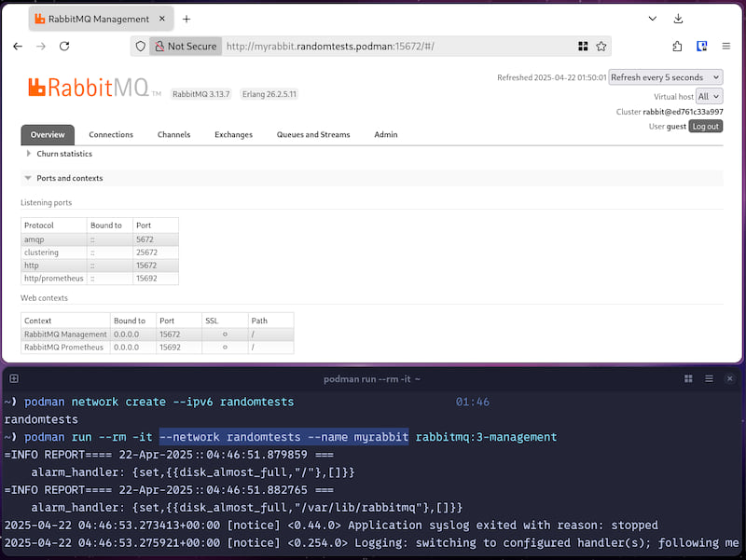
Task: Click the Path column header in Web contexts
Action: tap(270, 321)
